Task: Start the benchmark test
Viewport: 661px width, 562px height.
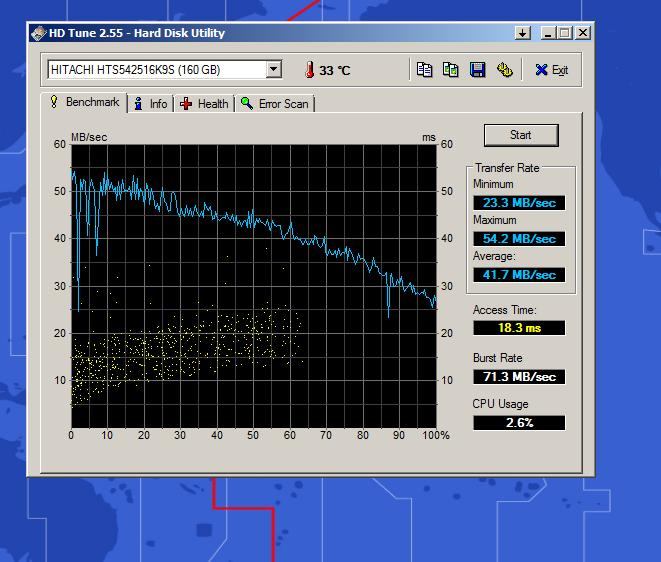Action: click(x=521, y=135)
